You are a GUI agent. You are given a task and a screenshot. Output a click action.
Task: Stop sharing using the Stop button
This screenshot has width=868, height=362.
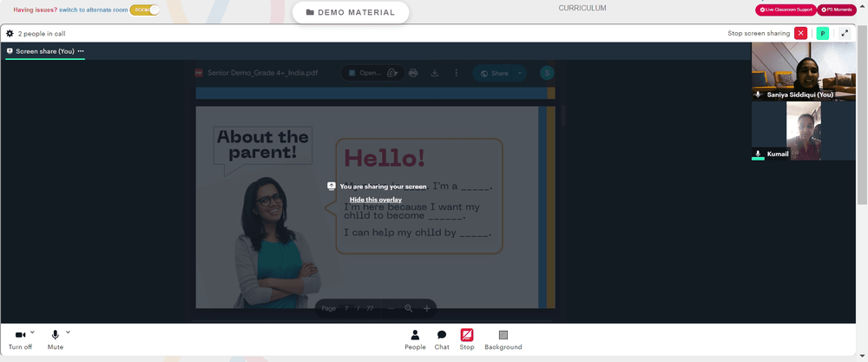467,339
